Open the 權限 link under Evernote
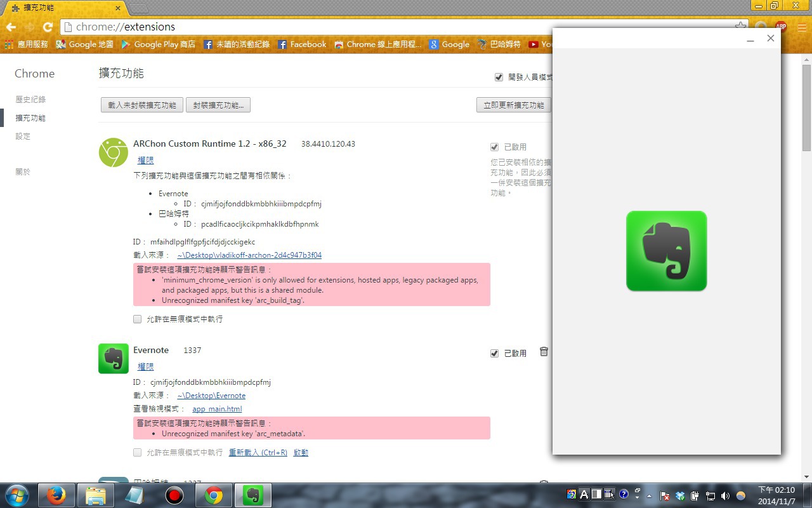812x508 pixels. click(146, 367)
